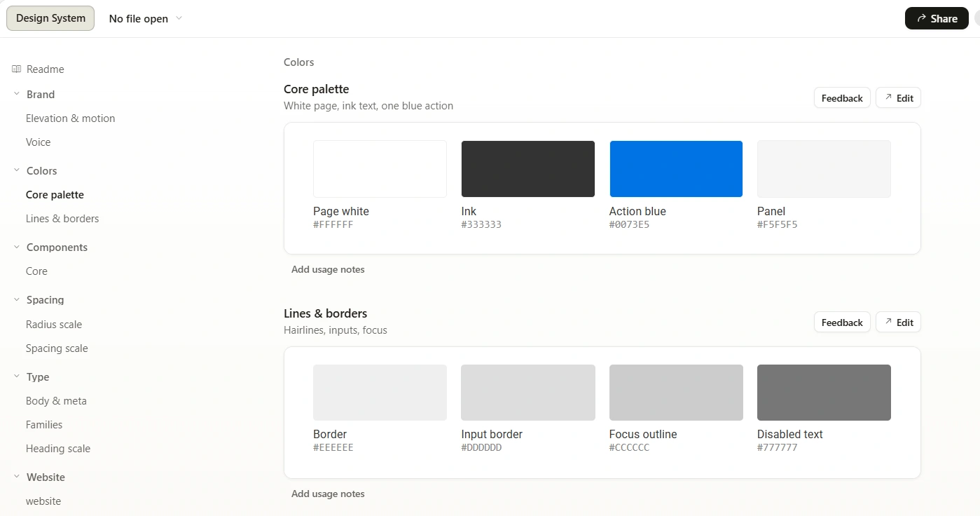Select the Disabled text swatch

point(824,393)
